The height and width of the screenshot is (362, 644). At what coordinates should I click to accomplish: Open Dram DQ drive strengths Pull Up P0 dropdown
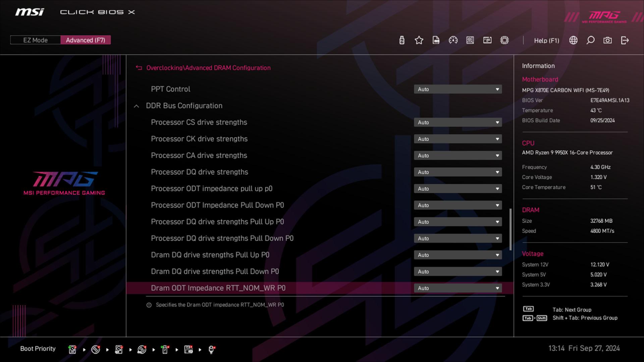[458, 255]
